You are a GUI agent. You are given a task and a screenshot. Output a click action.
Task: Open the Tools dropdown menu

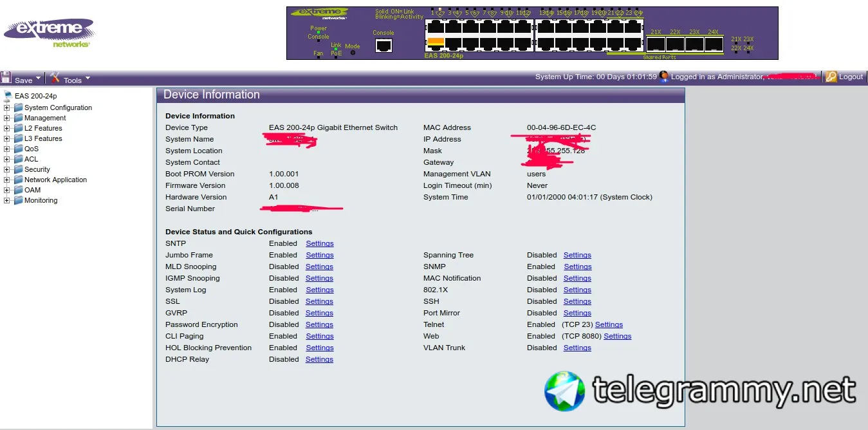[x=88, y=79]
